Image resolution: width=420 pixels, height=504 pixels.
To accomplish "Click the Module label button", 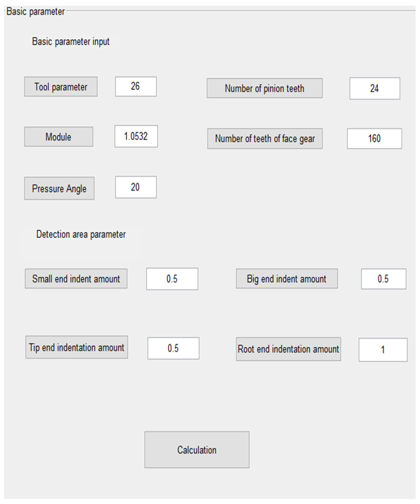I will tap(59, 137).
